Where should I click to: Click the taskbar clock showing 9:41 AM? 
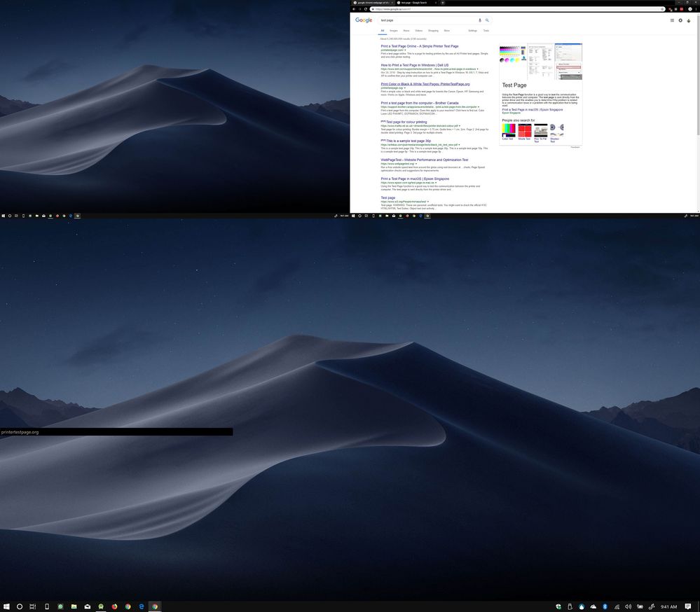pyautogui.click(x=668, y=606)
